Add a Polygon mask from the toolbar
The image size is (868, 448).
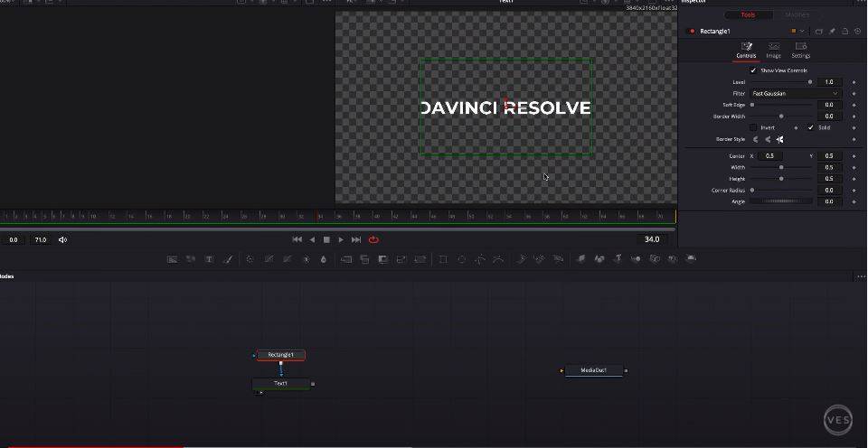[x=480, y=259]
